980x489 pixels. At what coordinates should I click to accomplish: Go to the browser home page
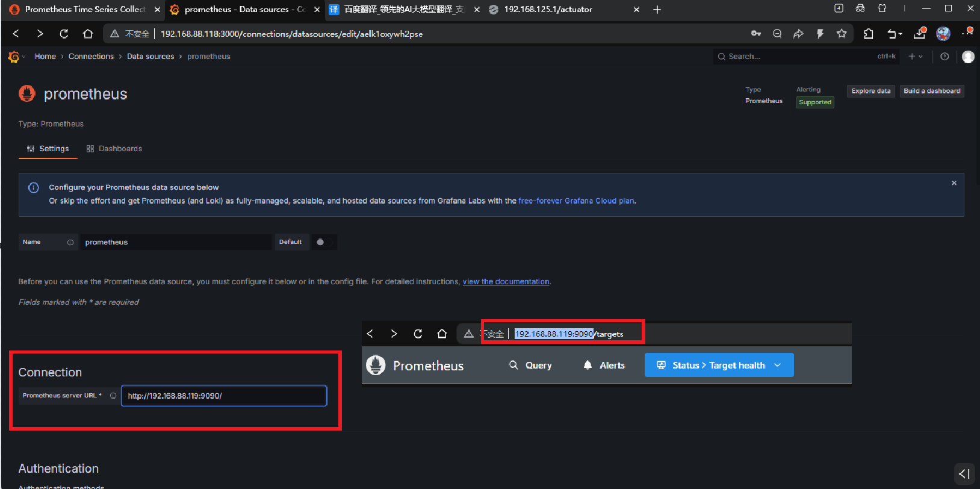pyautogui.click(x=88, y=34)
